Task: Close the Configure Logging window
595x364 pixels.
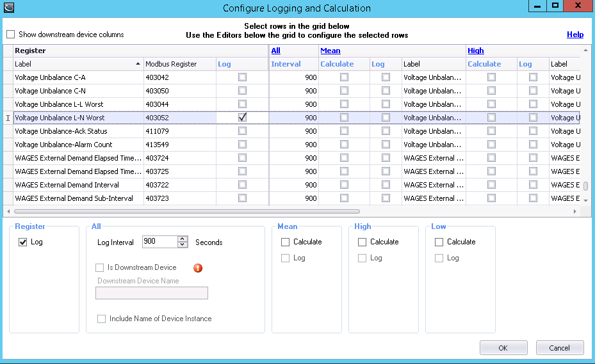Action: 578,6
